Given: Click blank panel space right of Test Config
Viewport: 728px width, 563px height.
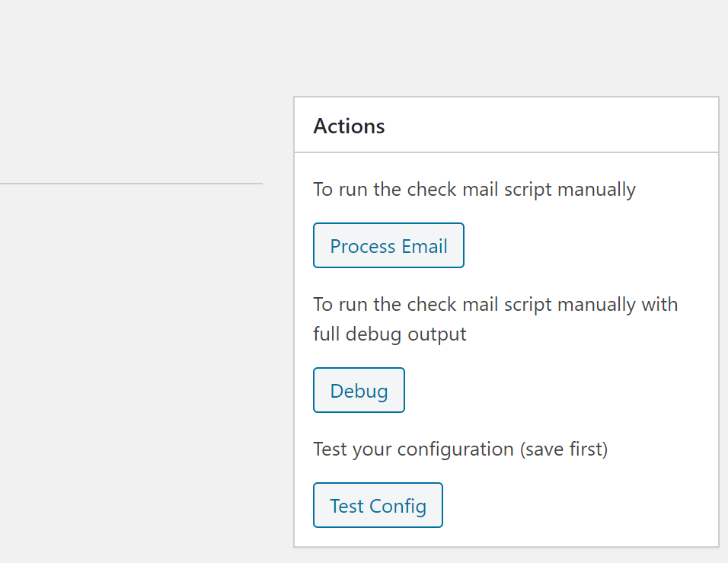Looking at the screenshot, I should point(579,506).
